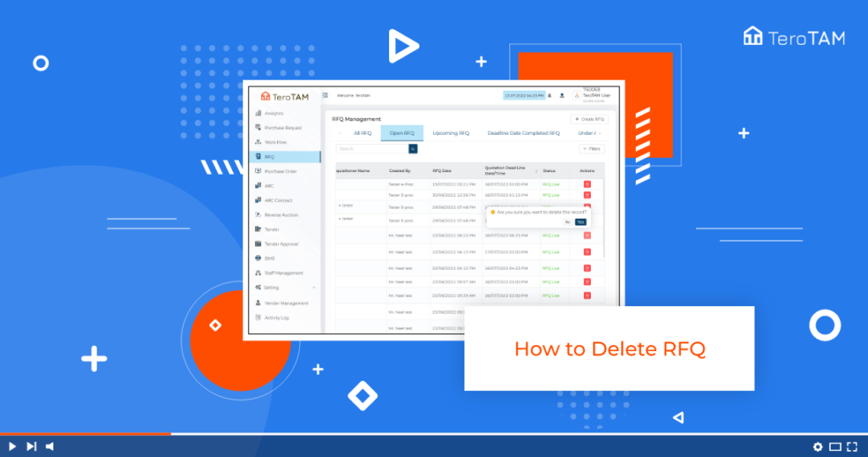Click the Created By column header
Image resolution: width=868 pixels, height=457 pixels.
(400, 170)
